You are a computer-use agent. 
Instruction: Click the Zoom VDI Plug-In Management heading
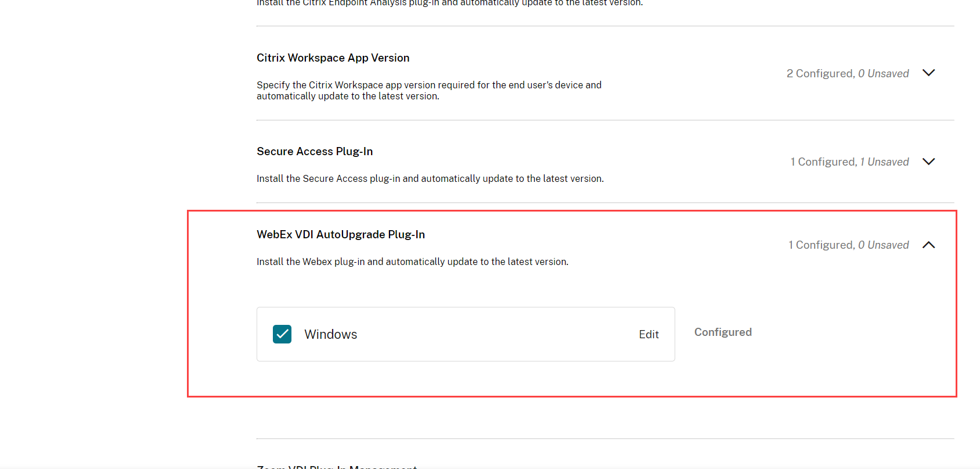pyautogui.click(x=337, y=466)
